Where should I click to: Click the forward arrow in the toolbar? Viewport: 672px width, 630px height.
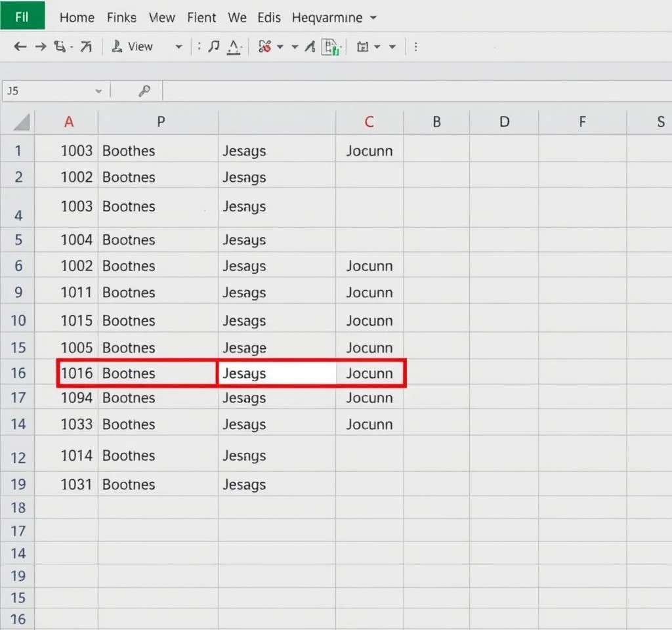click(x=41, y=47)
